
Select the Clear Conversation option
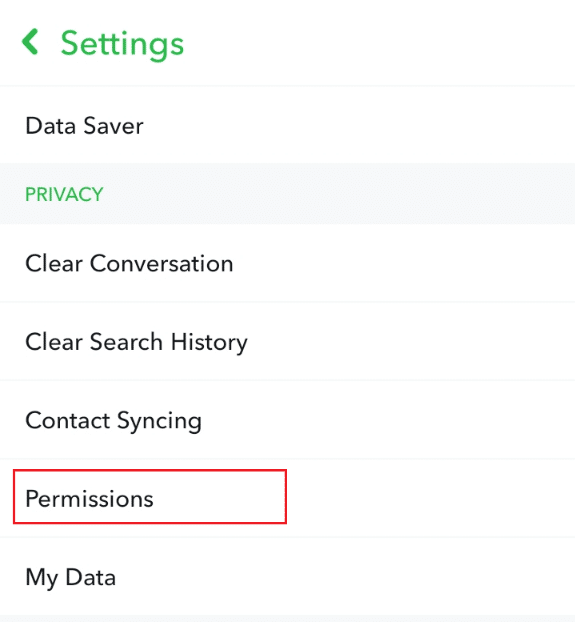[288, 263]
